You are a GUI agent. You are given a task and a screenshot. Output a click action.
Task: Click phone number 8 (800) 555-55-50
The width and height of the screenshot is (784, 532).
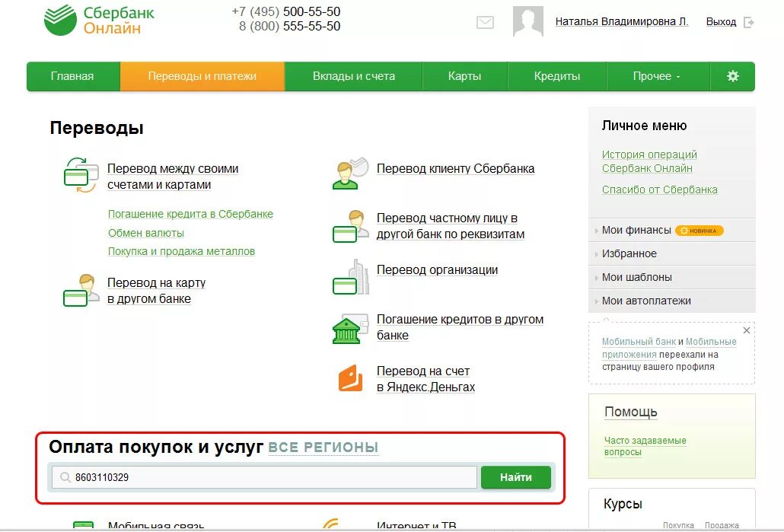[x=289, y=26]
